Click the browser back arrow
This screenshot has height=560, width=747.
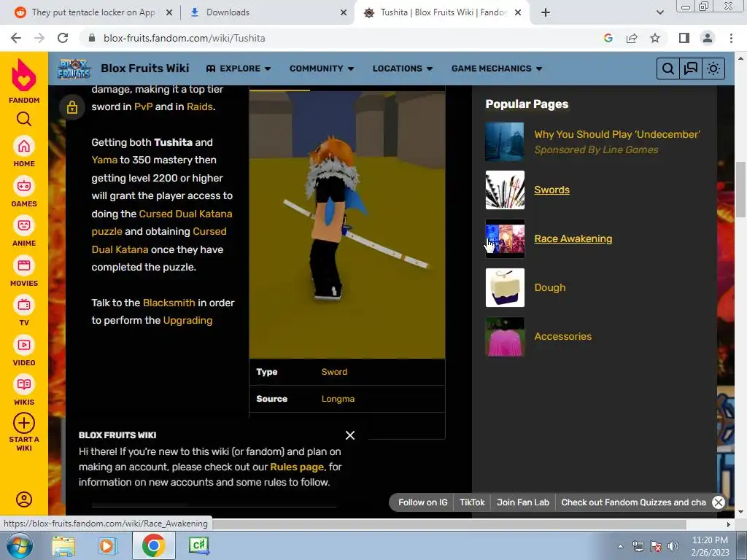pos(16,38)
